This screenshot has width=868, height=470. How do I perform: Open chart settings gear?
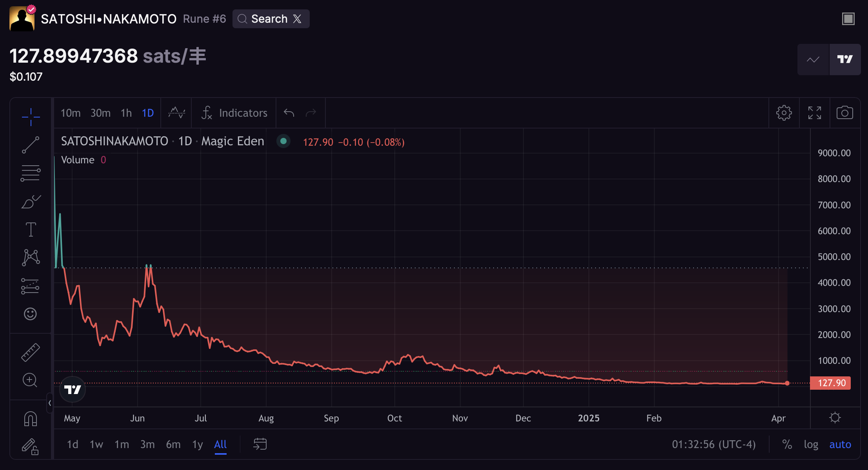[x=784, y=113]
